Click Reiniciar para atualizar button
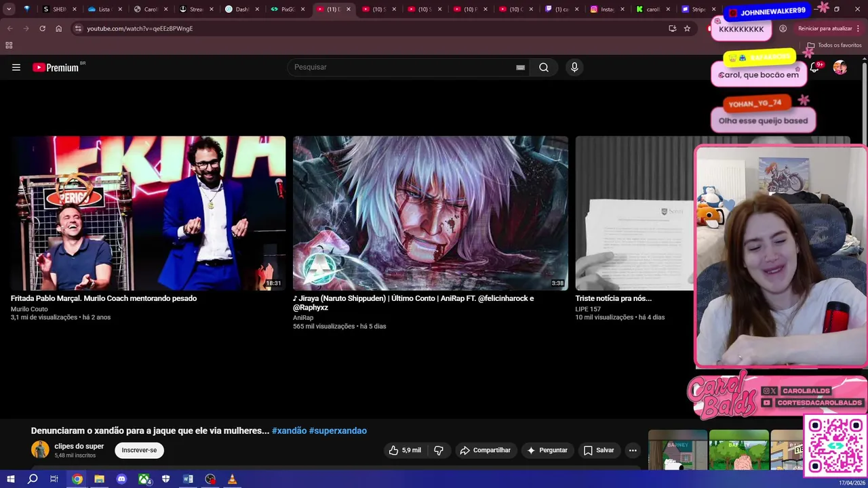This screenshot has width=868, height=488. pyautogui.click(x=830, y=28)
